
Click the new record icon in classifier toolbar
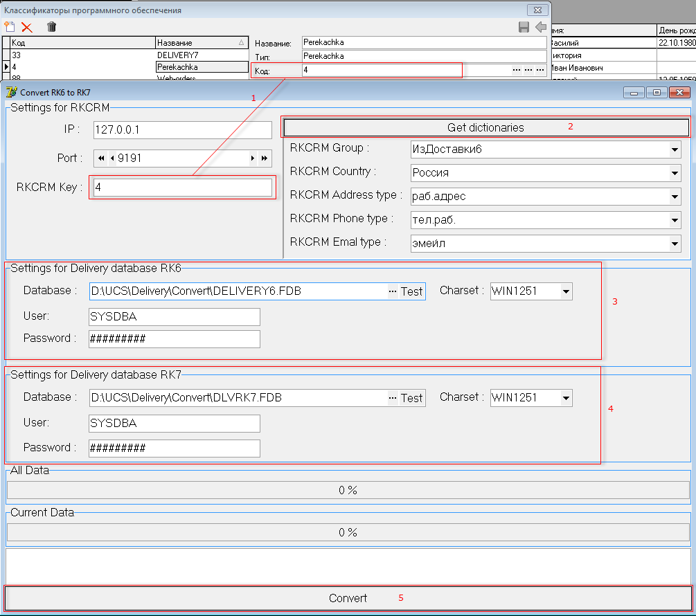pos(9,27)
